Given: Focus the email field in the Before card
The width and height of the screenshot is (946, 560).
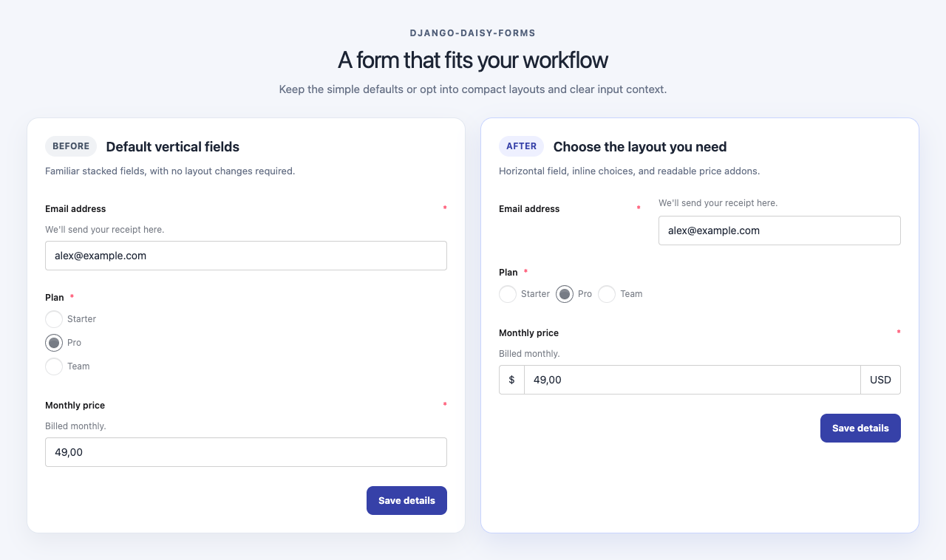Looking at the screenshot, I should (246, 256).
